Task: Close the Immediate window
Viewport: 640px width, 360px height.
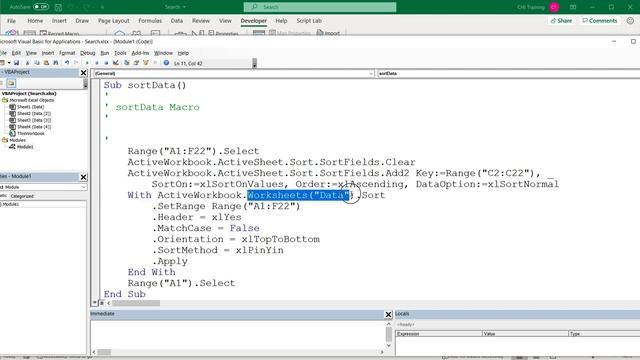Action: click(x=388, y=314)
